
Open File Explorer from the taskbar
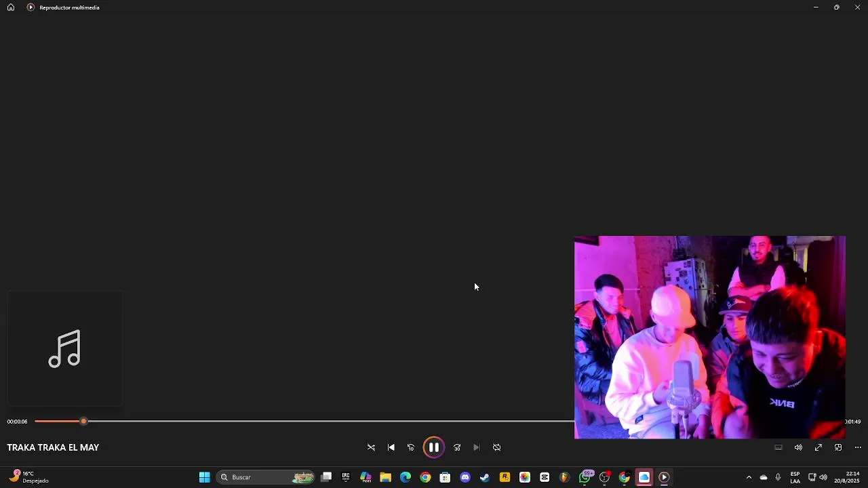tap(385, 477)
